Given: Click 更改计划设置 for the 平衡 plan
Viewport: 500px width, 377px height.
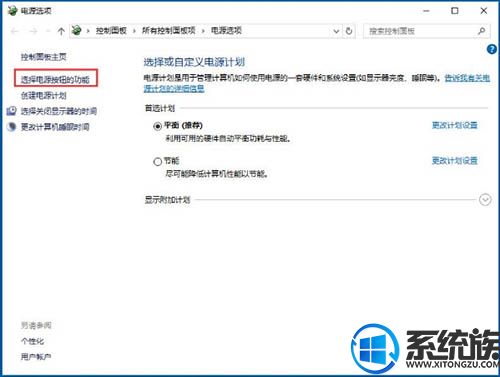Looking at the screenshot, I should 455,125.
